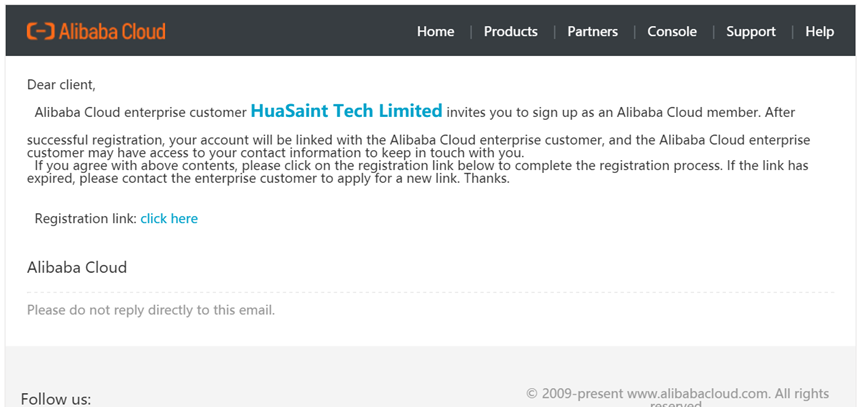Click the 'Please do not reply' notice
864x407 pixels.
point(150,310)
